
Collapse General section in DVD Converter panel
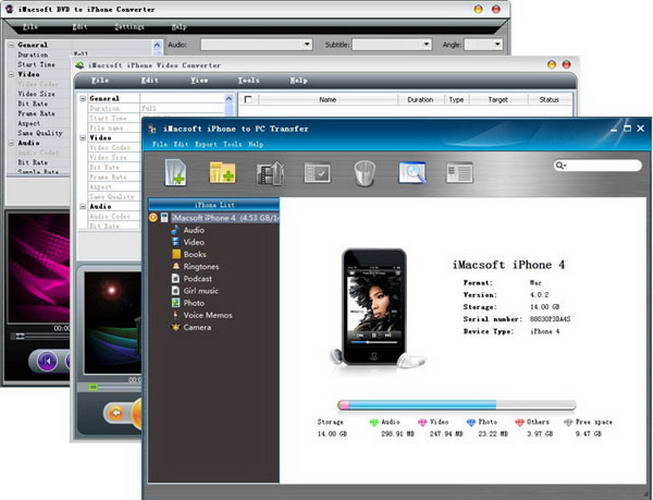point(12,45)
